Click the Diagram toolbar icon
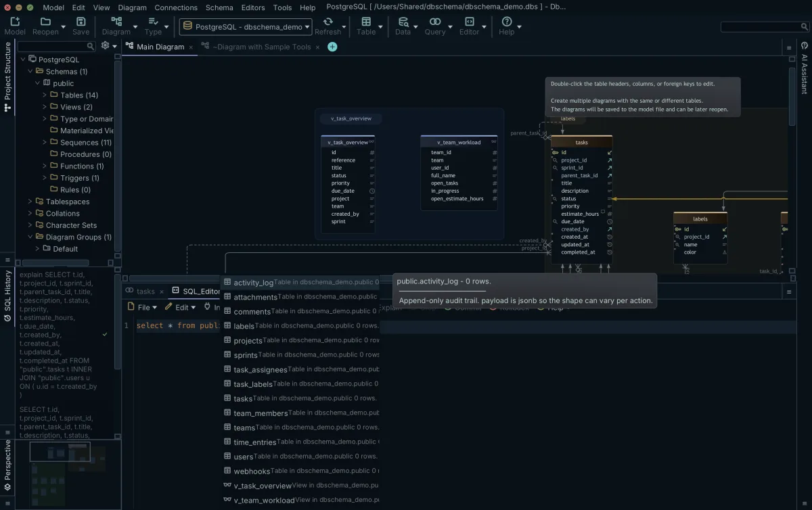Viewport: 812px width, 510px height. point(116,22)
